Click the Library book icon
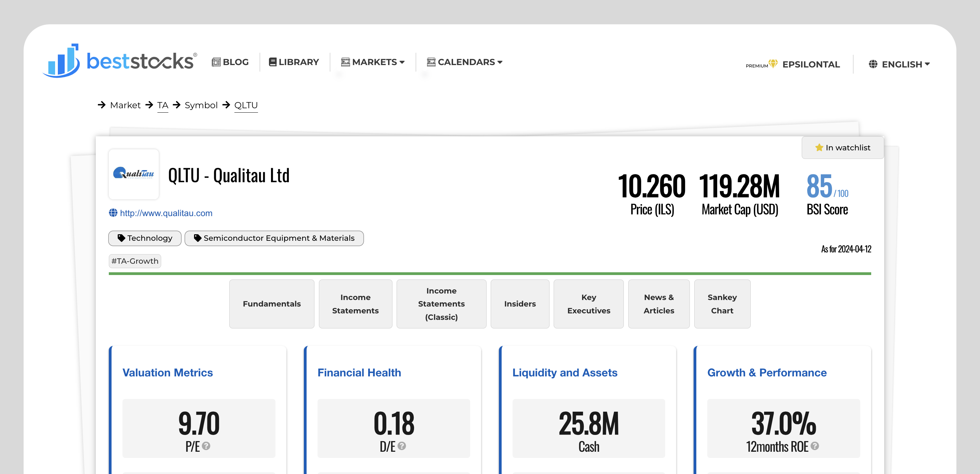 click(x=272, y=62)
